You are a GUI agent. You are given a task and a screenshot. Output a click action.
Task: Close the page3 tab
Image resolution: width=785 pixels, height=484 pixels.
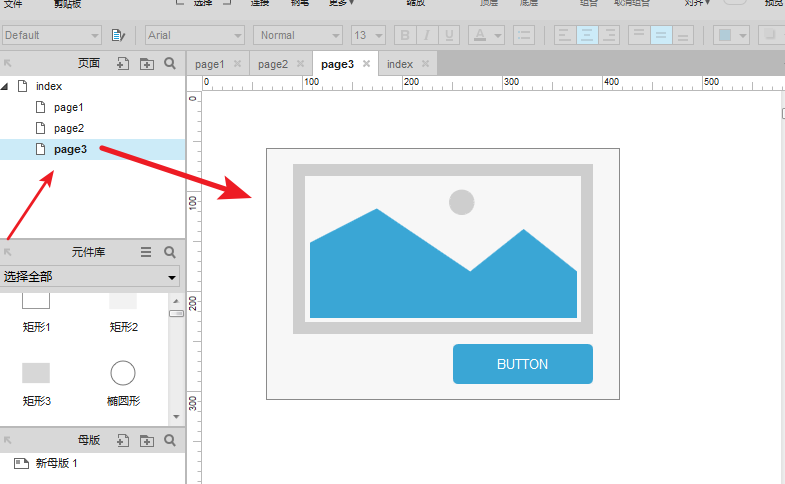[366, 64]
